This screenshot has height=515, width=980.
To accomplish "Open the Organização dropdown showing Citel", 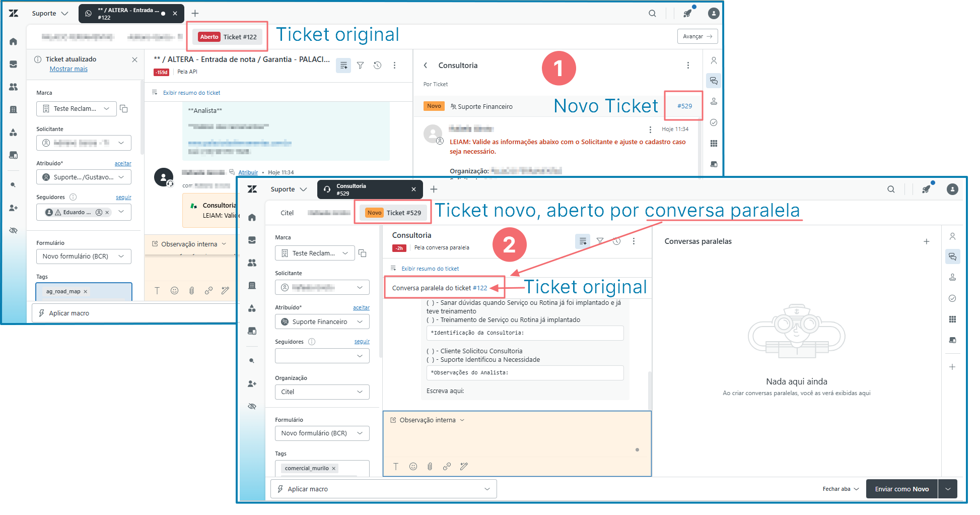I will click(322, 392).
